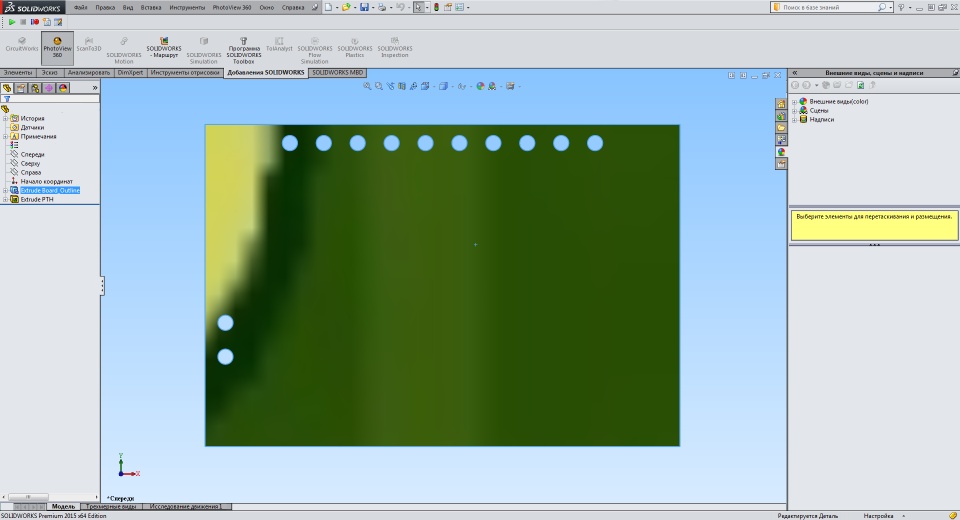Switch to the Анализировать tab
This screenshot has width=960, height=520.
click(x=89, y=73)
